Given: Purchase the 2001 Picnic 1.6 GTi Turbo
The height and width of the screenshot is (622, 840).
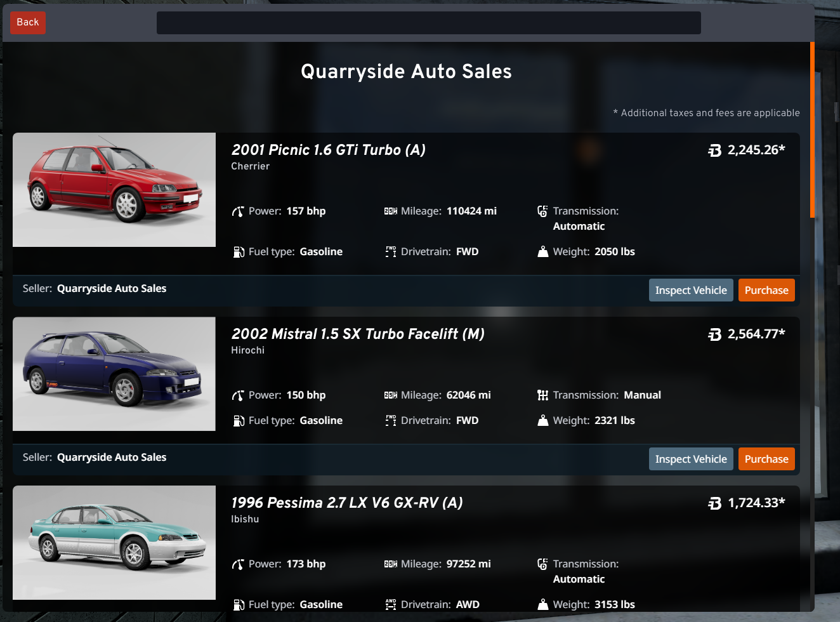Looking at the screenshot, I should (766, 290).
